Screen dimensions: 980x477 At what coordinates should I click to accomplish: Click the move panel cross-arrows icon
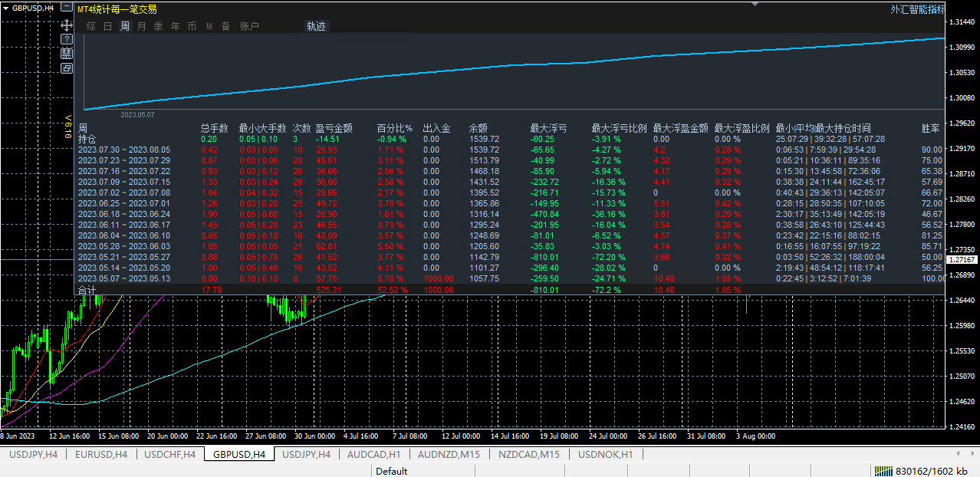point(67,25)
